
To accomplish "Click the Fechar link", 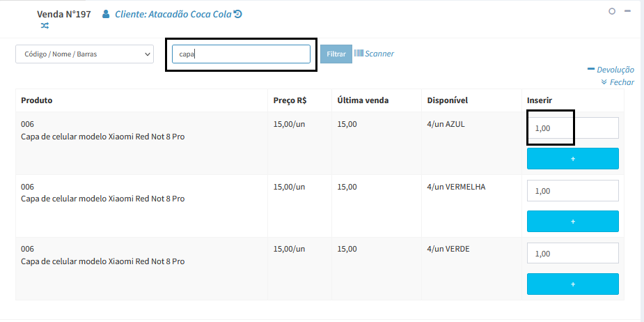I will [x=622, y=82].
